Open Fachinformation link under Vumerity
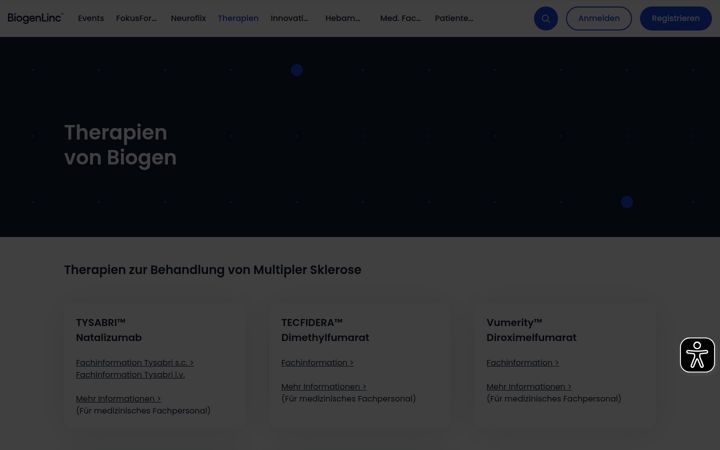 523,363
